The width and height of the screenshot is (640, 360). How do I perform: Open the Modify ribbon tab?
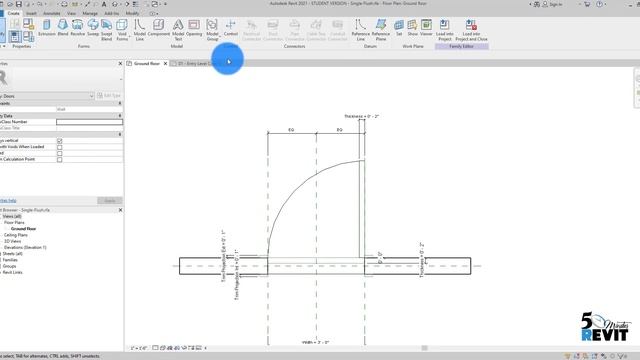pos(132,13)
